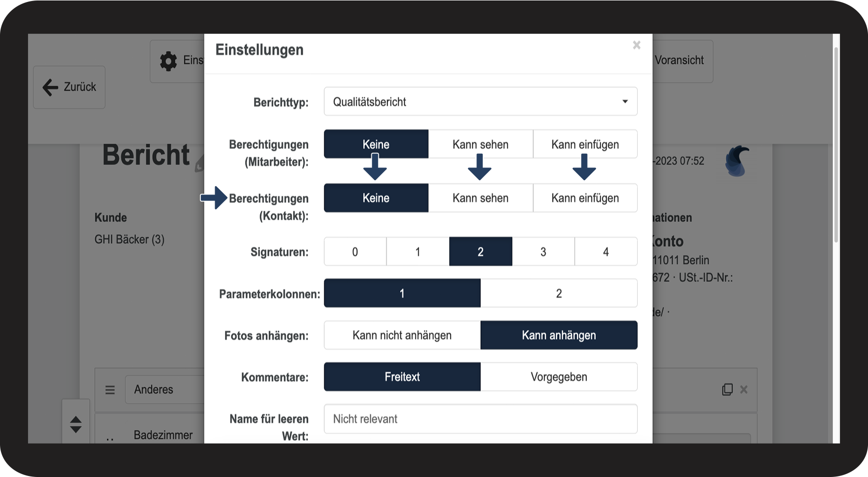This screenshot has width=868, height=477.
Task: Set Signaturen count to 3
Action: [543, 252]
